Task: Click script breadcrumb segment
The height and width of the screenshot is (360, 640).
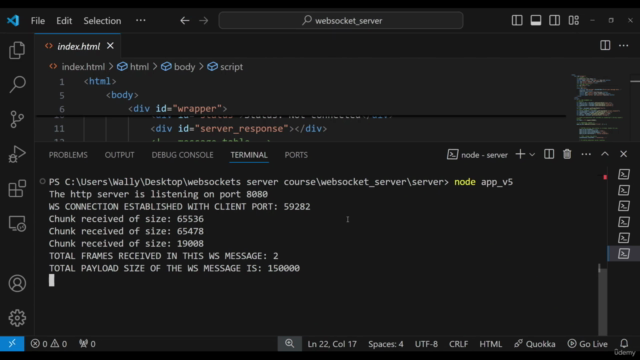Action: coord(231,67)
